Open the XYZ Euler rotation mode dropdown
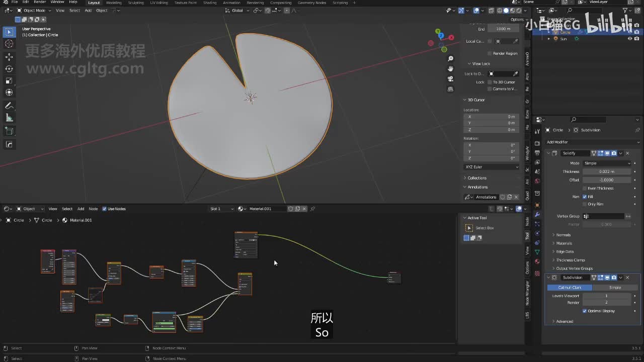Screen dimensions: 644x362 (x=491, y=167)
